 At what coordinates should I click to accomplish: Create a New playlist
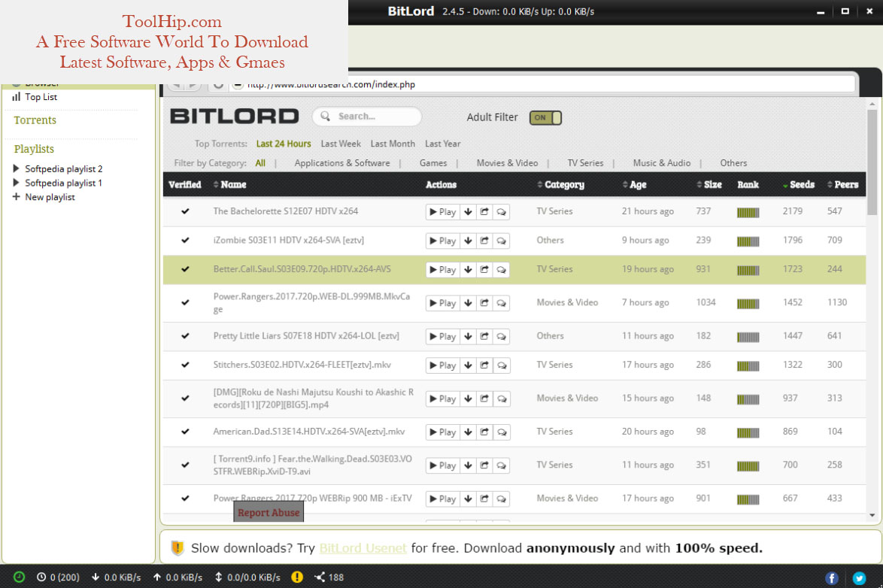click(x=44, y=197)
